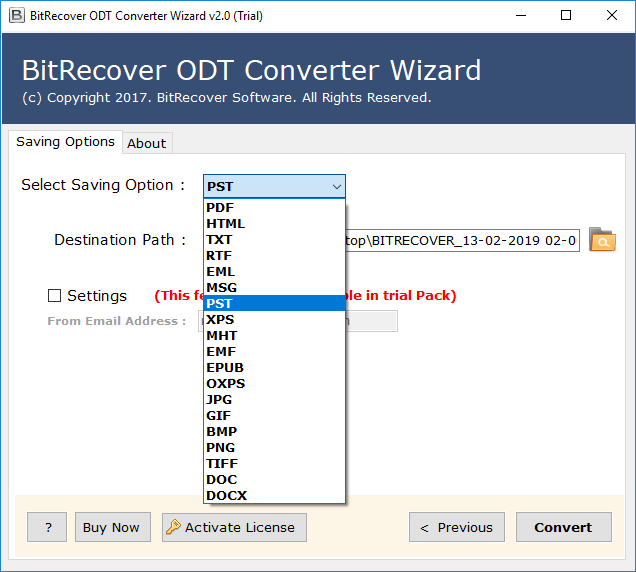Enable the Settings checkbox
This screenshot has height=572, width=636.
pos(54,296)
